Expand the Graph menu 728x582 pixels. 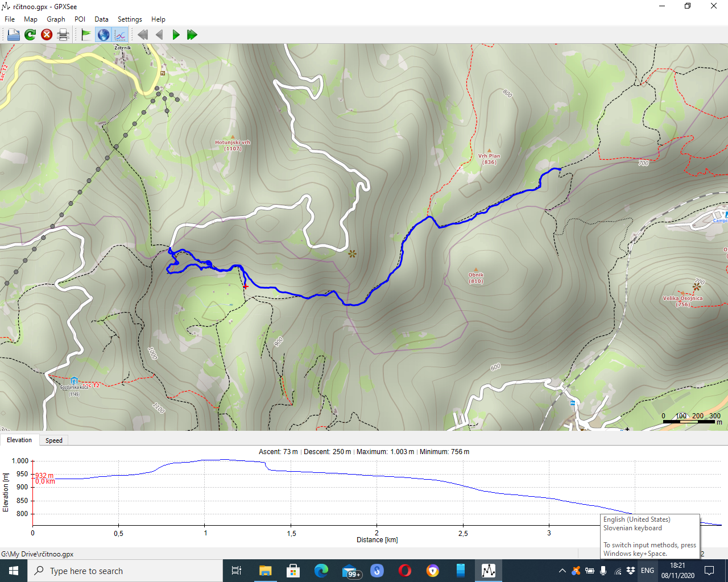[x=56, y=19]
